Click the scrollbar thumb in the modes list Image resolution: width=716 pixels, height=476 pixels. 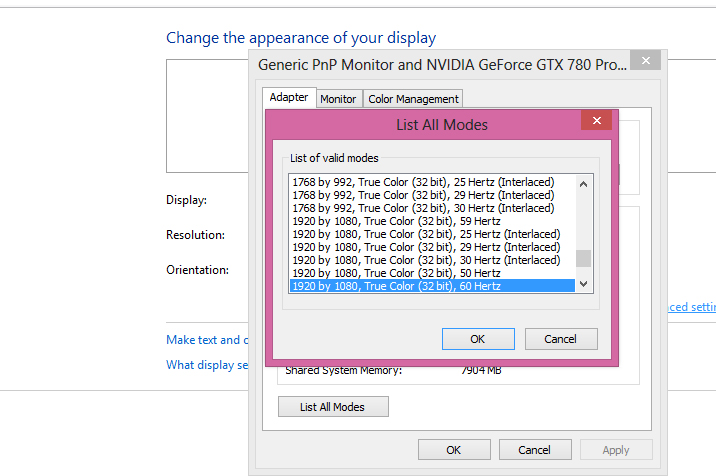point(584,258)
